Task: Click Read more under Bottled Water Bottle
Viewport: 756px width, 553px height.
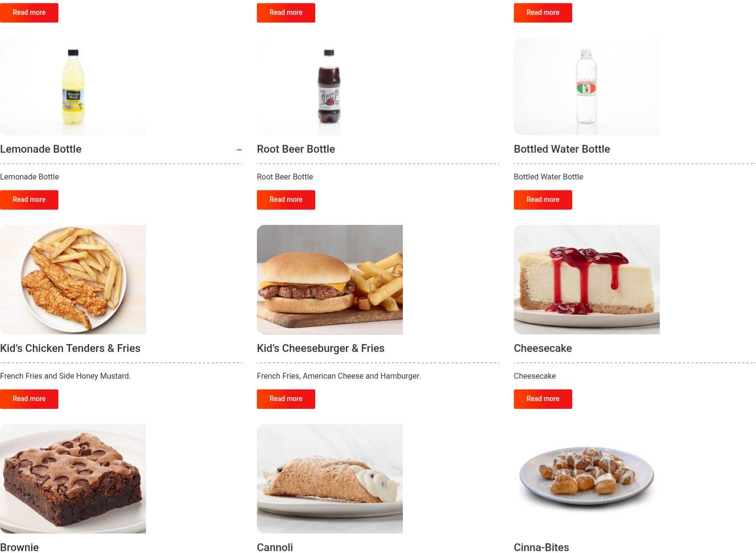Action: pyautogui.click(x=543, y=200)
